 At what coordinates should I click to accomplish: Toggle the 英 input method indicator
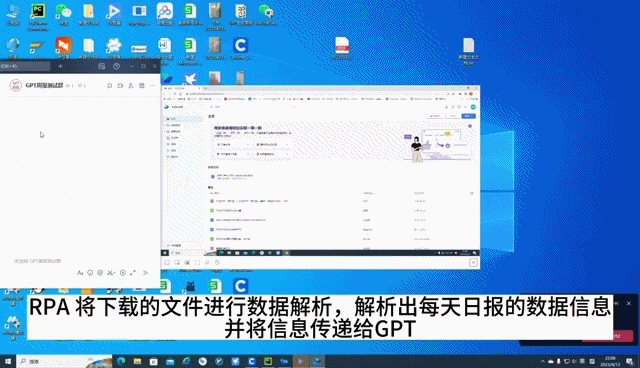coord(582,361)
